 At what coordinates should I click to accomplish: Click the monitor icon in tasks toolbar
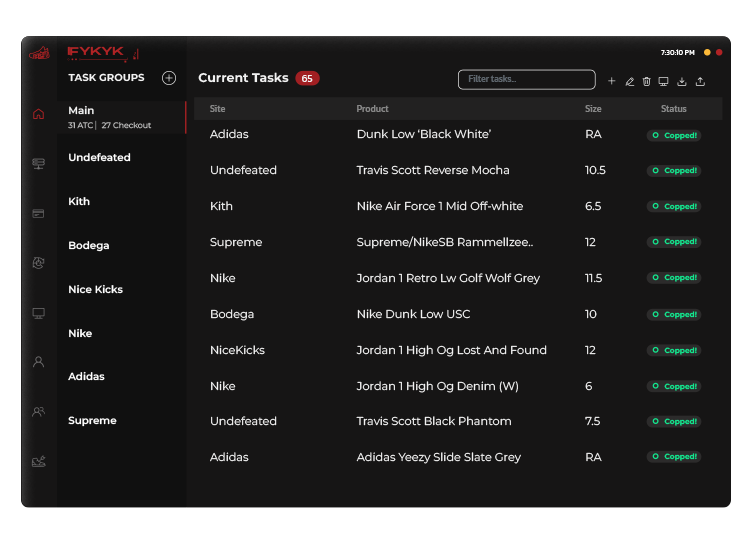(x=663, y=81)
